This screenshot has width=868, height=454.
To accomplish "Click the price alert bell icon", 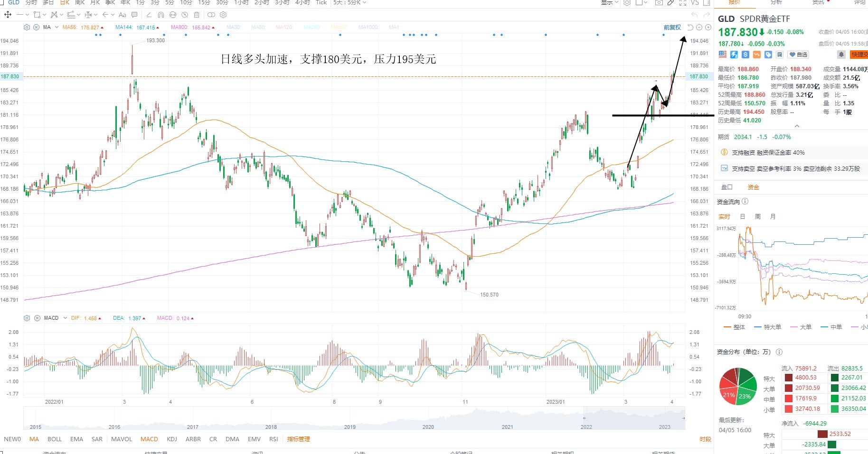I will (841, 55).
